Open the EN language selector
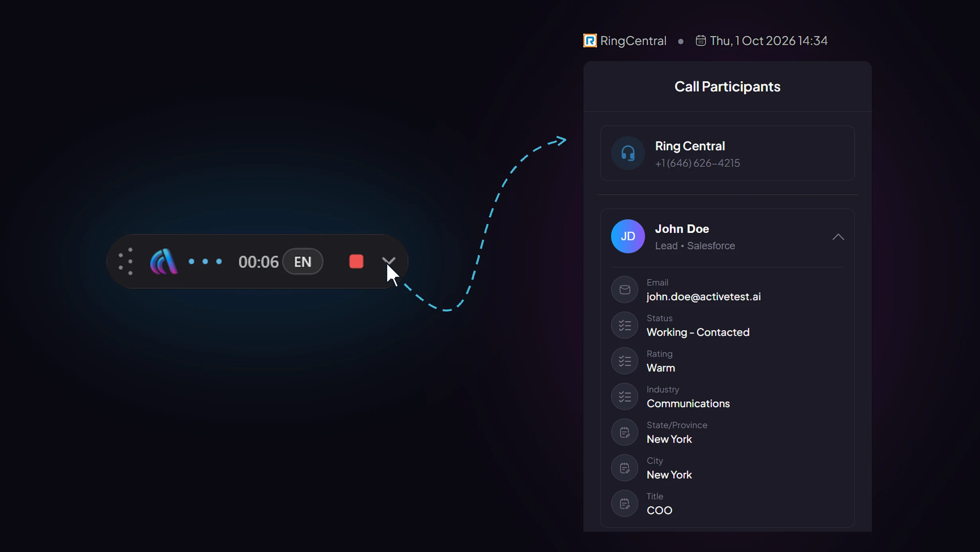 point(303,261)
